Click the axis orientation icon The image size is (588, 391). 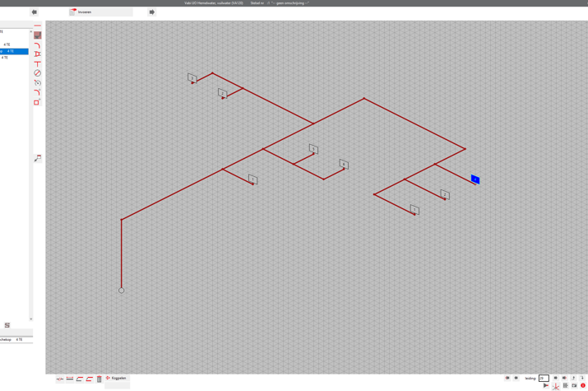pyautogui.click(x=556, y=385)
